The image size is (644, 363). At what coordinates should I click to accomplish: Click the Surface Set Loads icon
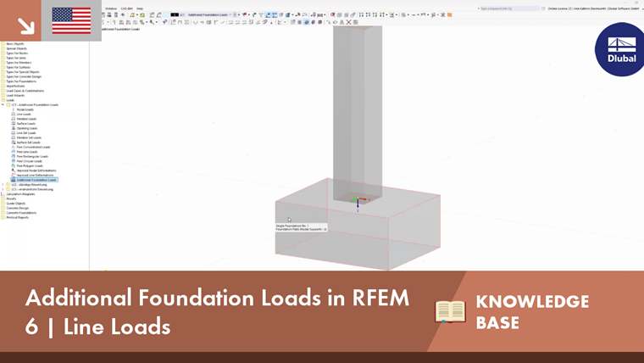tap(14, 142)
